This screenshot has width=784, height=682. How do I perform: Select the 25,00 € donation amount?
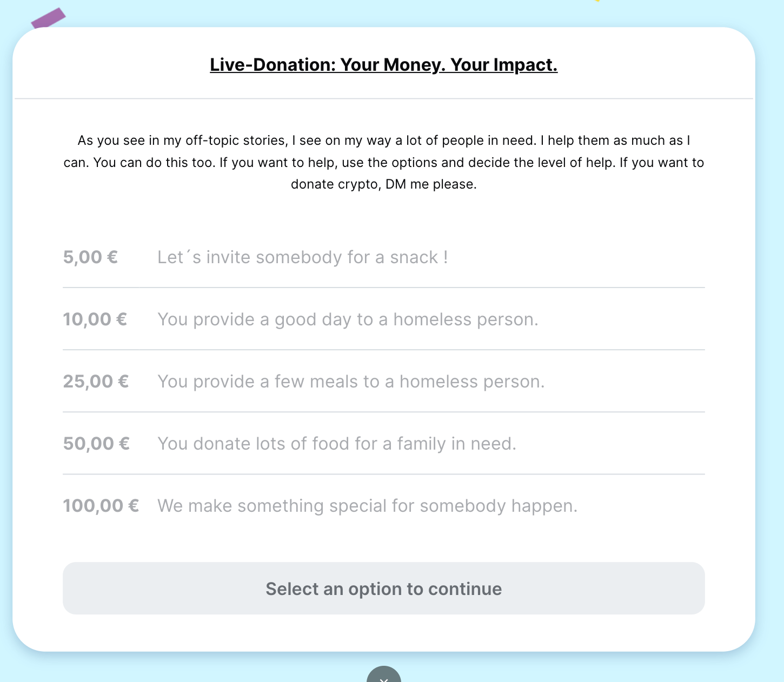96,381
